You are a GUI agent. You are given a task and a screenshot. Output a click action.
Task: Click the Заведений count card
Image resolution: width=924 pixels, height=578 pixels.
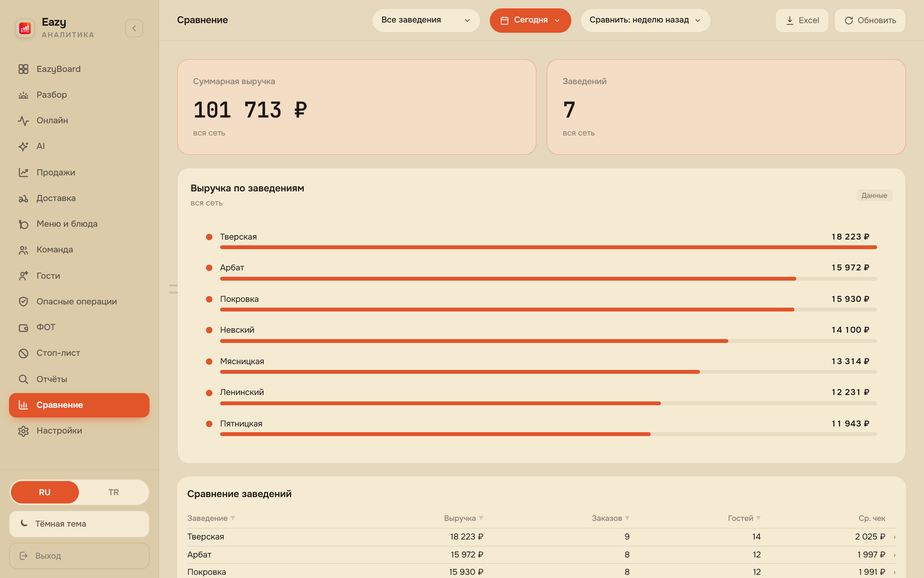pyautogui.click(x=726, y=107)
